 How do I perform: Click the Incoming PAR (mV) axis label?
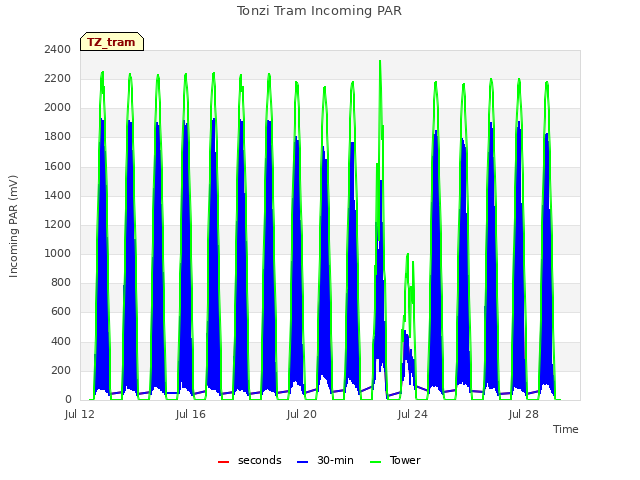[x=13, y=227]
